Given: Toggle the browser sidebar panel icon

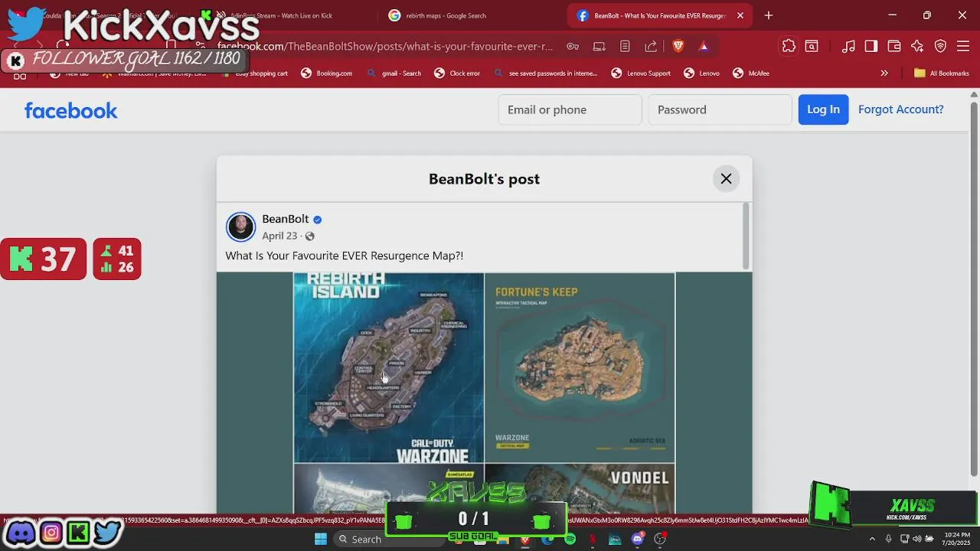Looking at the screenshot, I should tap(871, 47).
